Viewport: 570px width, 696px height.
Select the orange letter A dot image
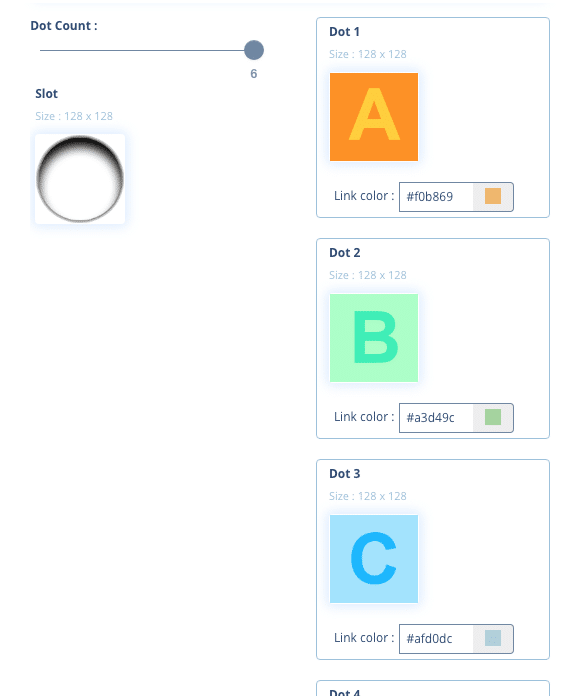374,117
